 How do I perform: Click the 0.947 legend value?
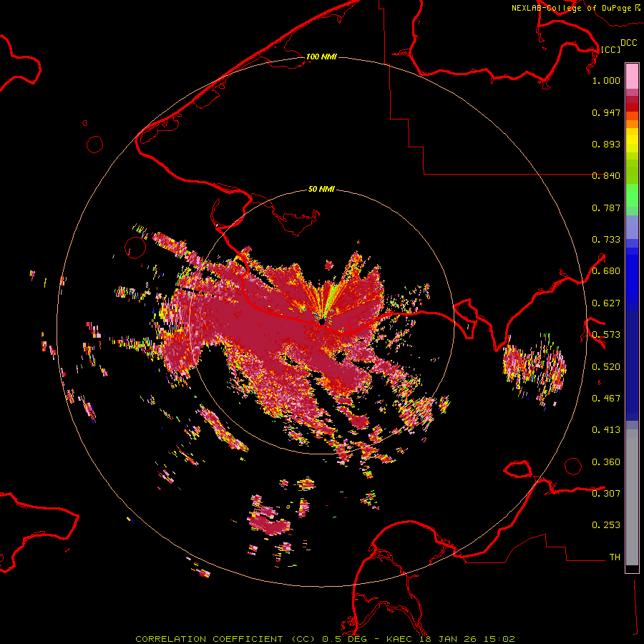[606, 112]
